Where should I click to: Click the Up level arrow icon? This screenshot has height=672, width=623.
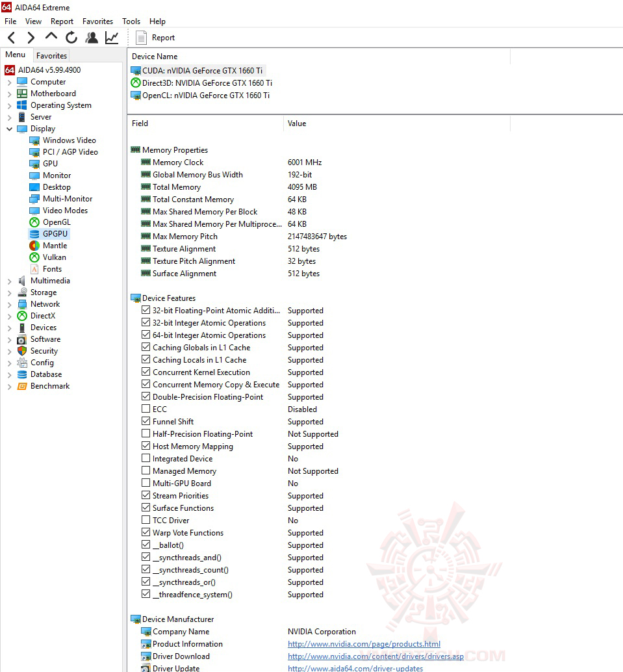[x=51, y=37]
